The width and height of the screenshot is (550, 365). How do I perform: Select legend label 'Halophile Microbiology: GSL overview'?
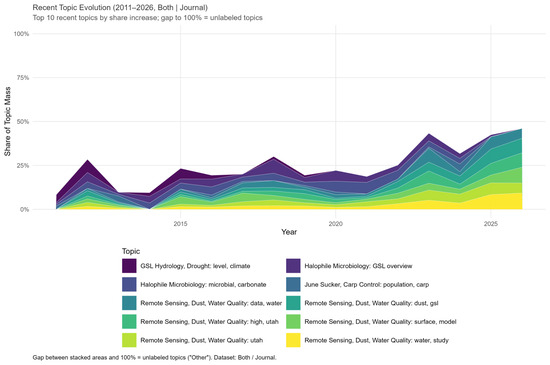click(x=358, y=266)
